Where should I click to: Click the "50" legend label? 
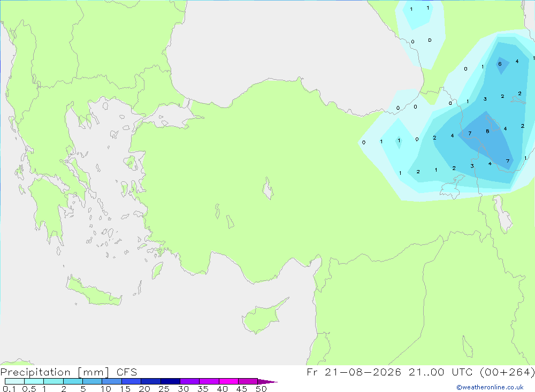(261, 389)
